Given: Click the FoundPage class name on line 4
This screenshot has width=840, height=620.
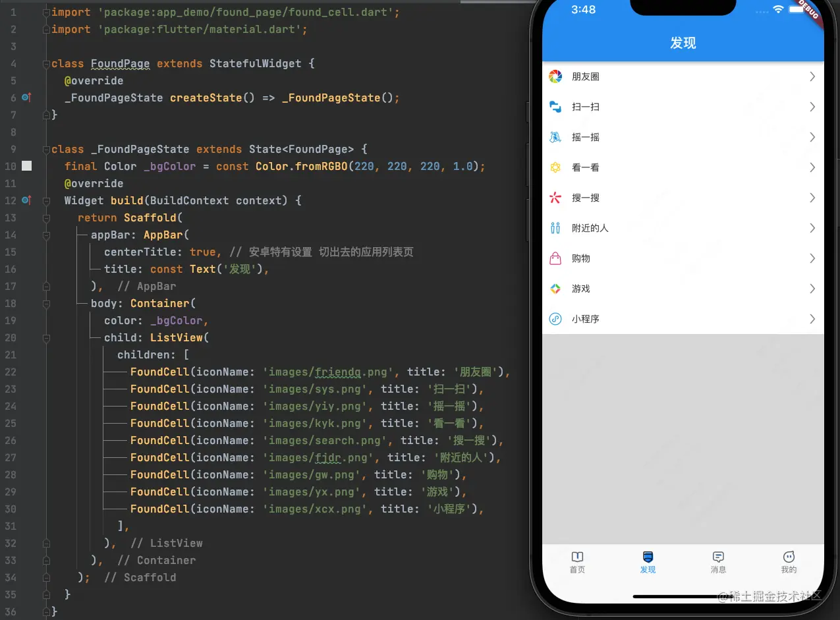Looking at the screenshot, I should pos(121,63).
